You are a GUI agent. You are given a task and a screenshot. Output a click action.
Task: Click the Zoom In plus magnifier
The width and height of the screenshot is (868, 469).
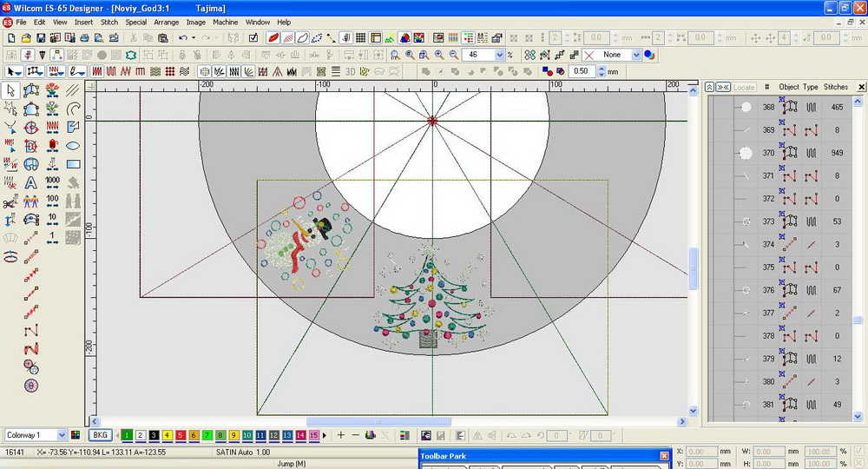point(439,55)
